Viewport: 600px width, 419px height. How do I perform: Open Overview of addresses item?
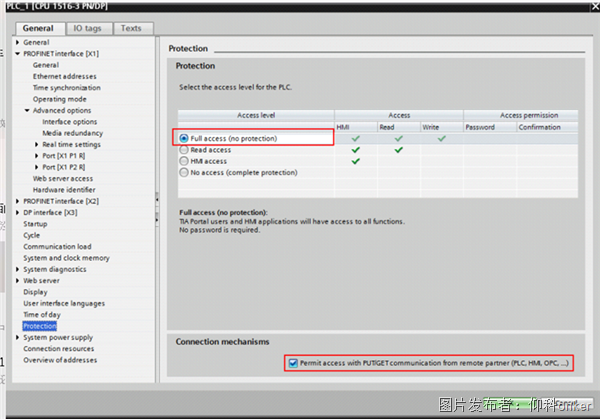pos(60,360)
